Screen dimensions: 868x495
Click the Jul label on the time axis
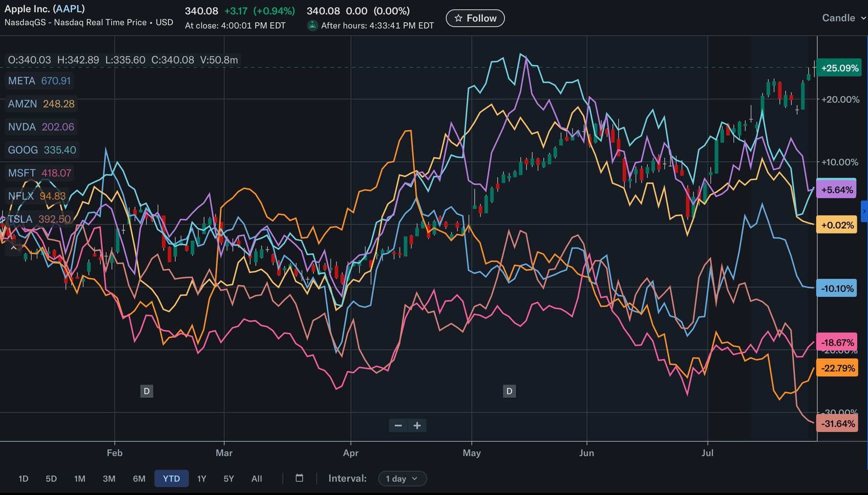point(708,453)
